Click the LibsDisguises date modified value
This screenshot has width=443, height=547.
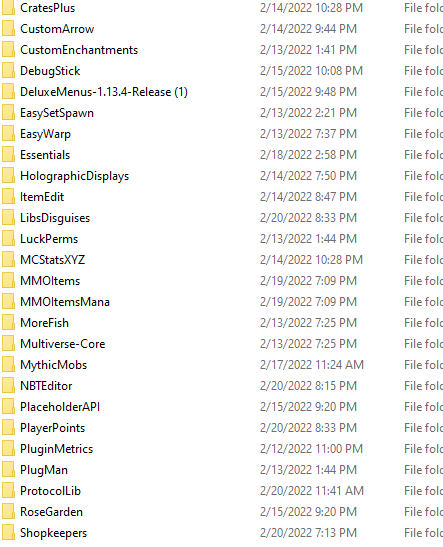pyautogui.click(x=308, y=218)
